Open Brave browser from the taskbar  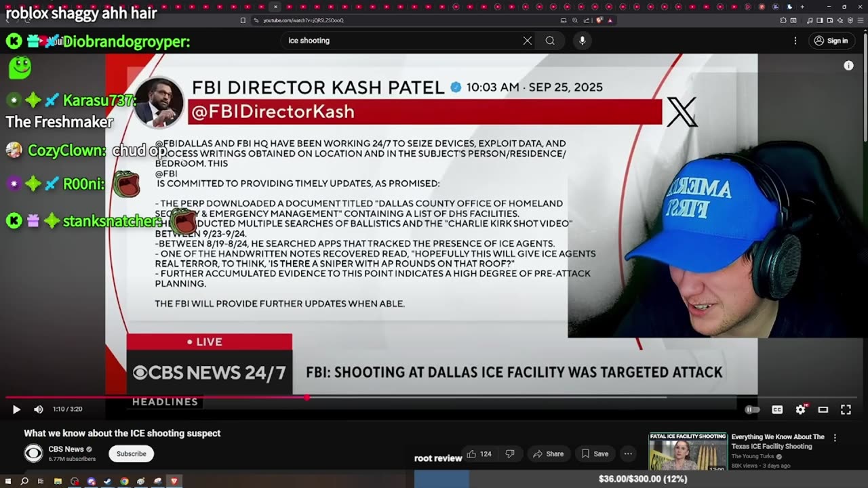[174, 481]
